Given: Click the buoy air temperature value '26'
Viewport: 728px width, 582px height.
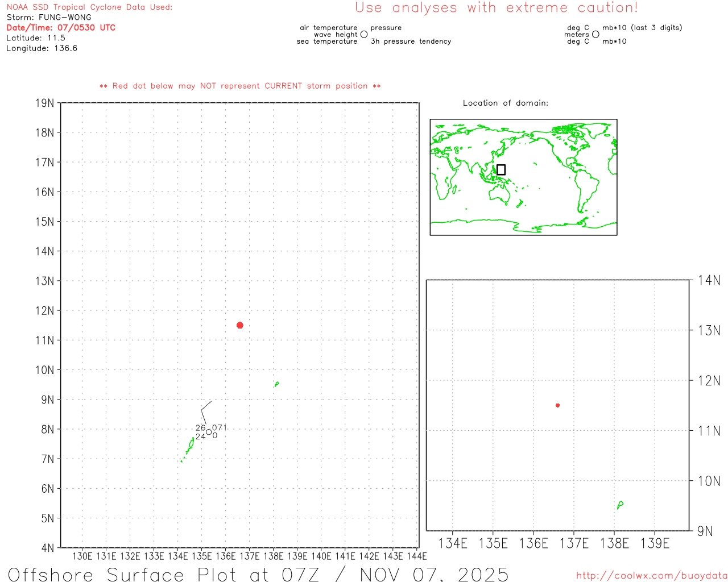Looking at the screenshot, I should click(200, 427).
